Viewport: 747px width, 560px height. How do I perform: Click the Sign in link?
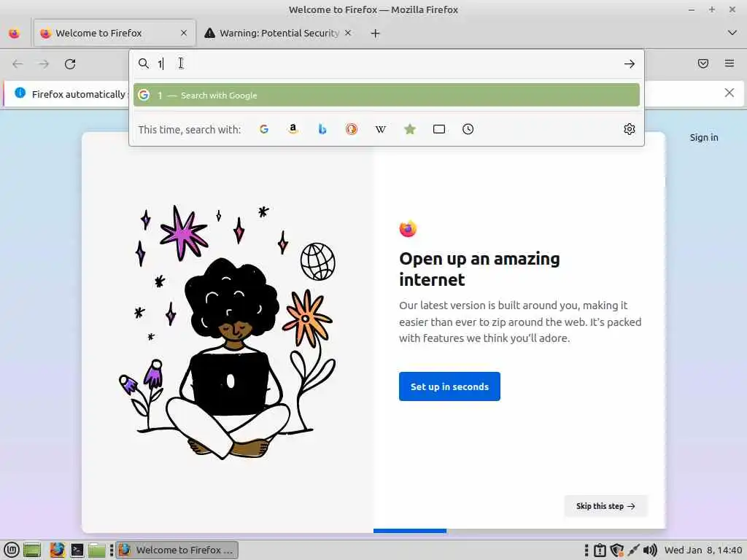click(704, 138)
